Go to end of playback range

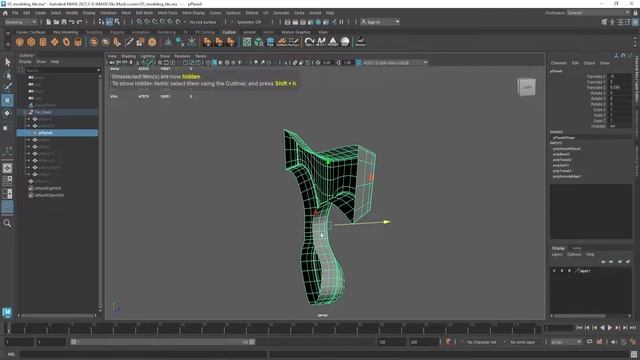coord(633,328)
